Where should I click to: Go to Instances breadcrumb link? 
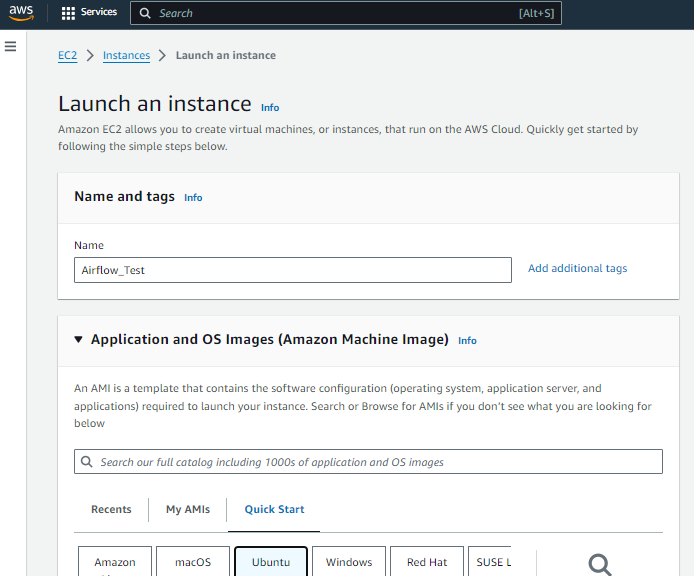coord(126,55)
